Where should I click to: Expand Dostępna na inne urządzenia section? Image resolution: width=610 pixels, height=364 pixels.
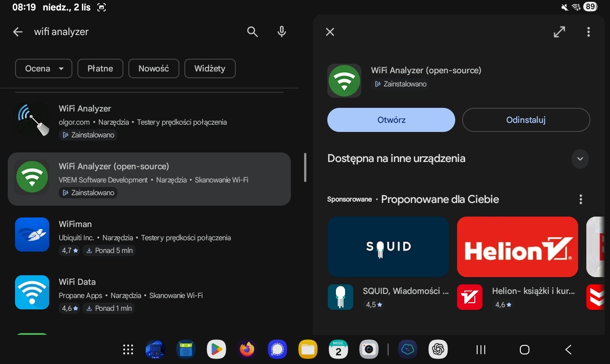pyautogui.click(x=580, y=159)
